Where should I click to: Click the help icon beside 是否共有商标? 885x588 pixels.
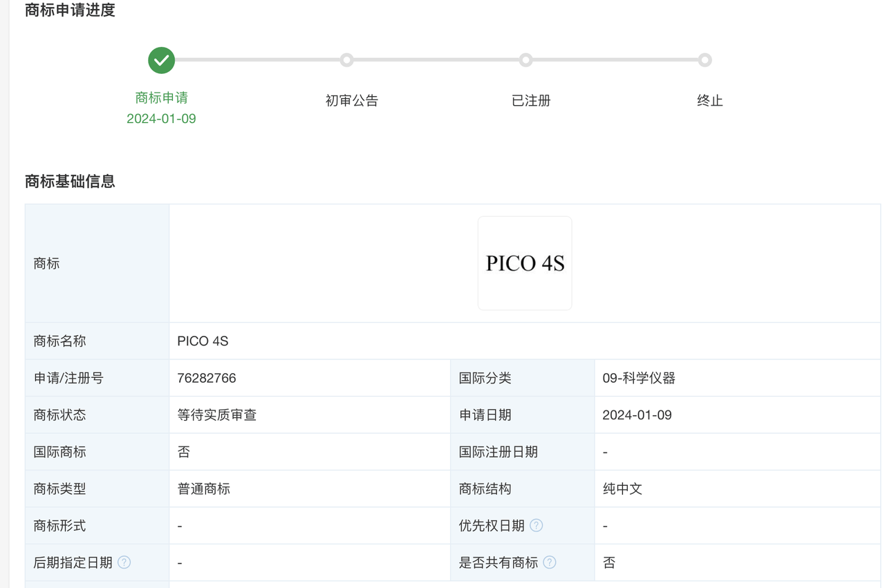click(549, 562)
